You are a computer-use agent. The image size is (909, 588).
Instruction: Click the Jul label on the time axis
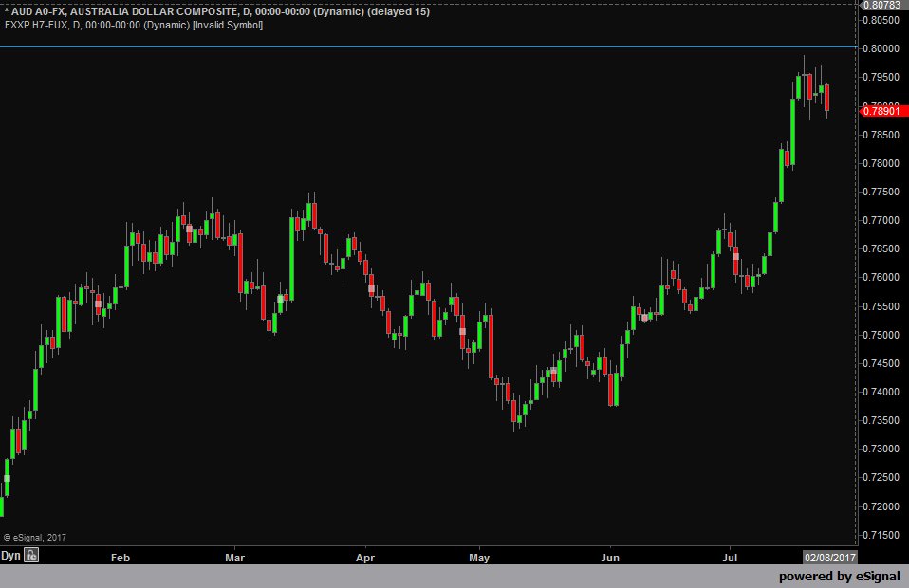tap(730, 558)
